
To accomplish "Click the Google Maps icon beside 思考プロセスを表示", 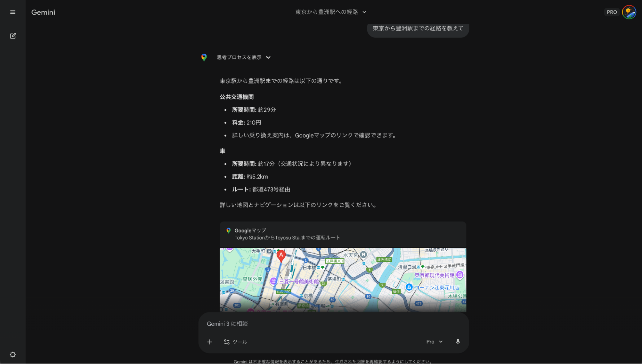I will tap(204, 57).
